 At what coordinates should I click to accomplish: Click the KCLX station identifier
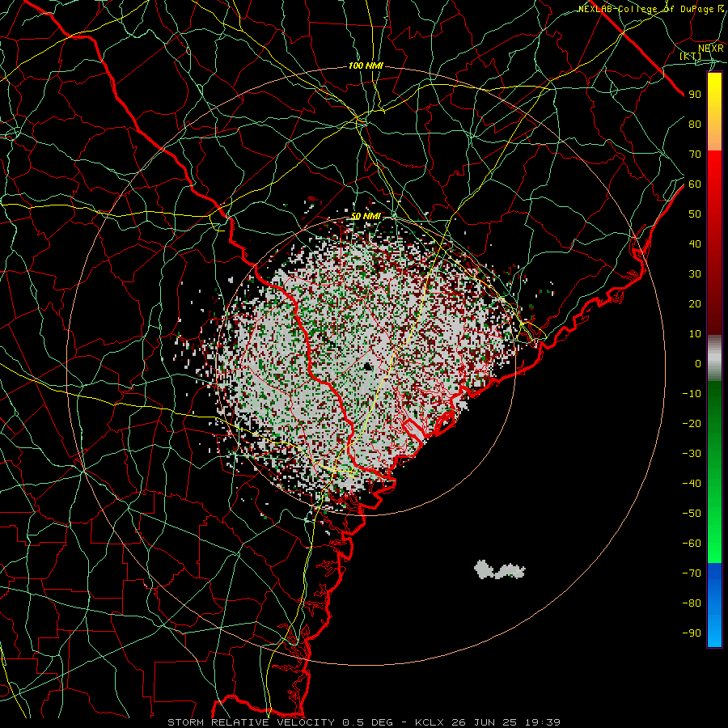(430, 722)
